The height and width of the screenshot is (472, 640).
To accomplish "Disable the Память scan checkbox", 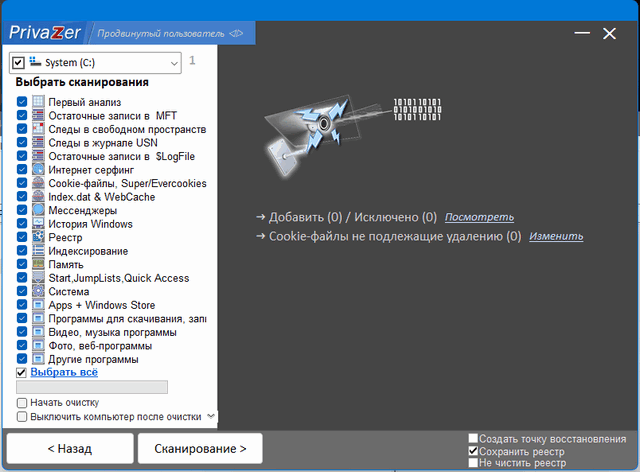I will [22, 264].
